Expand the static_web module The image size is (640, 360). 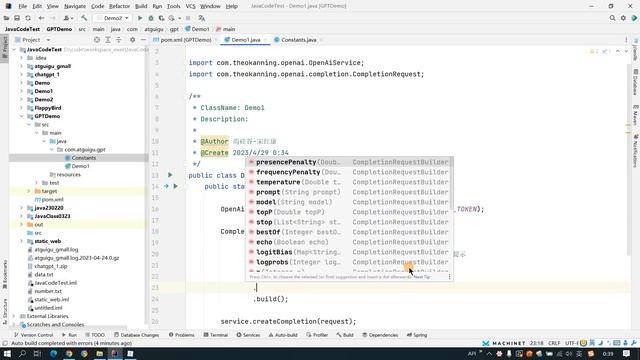click(x=21, y=241)
